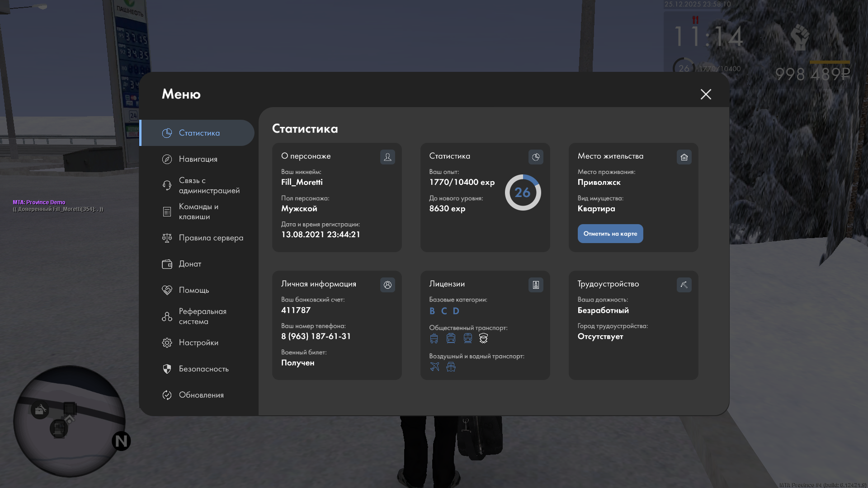Open the Донат menu section
Screen dimensions: 868x488
(x=190, y=264)
